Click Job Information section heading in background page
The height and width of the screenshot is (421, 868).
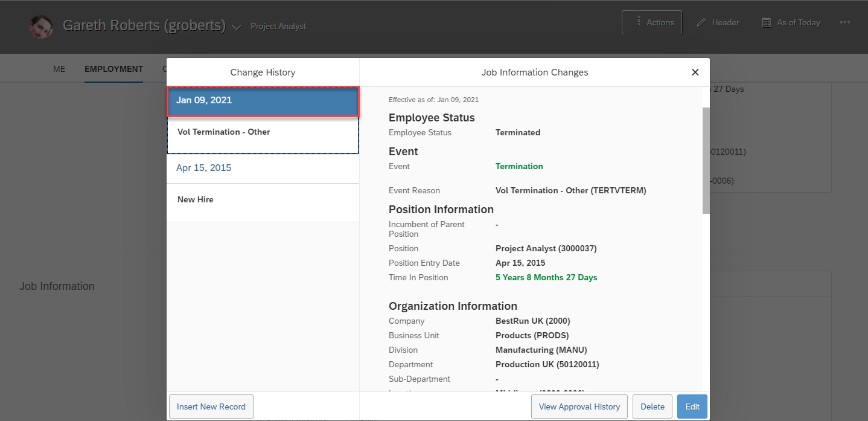[x=57, y=286]
